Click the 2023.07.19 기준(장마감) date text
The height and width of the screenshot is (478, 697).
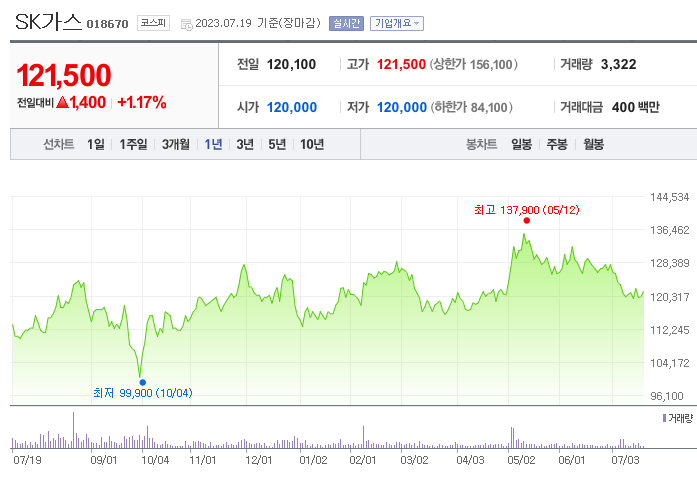[258, 23]
